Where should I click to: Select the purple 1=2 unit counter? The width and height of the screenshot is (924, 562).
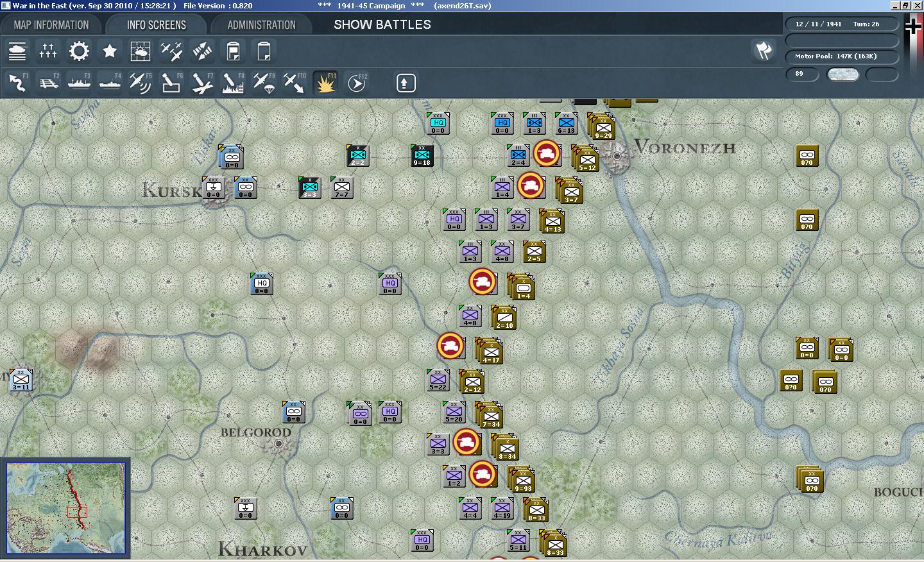pos(454,477)
